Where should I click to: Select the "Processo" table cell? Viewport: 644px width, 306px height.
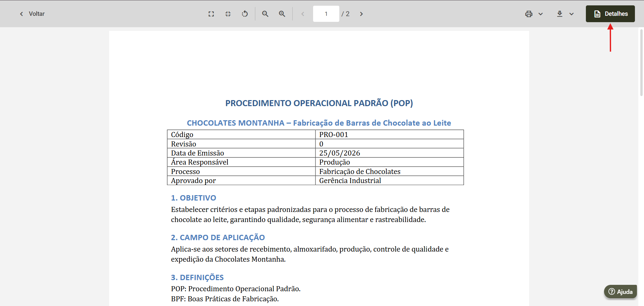(241, 171)
